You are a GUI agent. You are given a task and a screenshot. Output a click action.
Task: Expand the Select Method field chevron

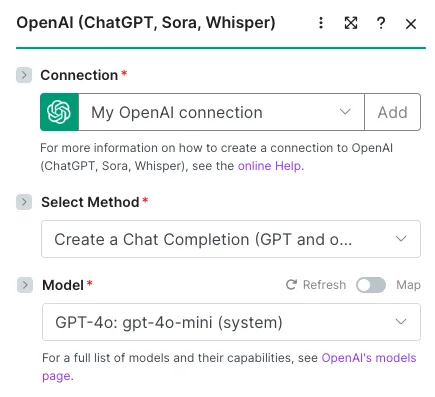tap(24, 202)
